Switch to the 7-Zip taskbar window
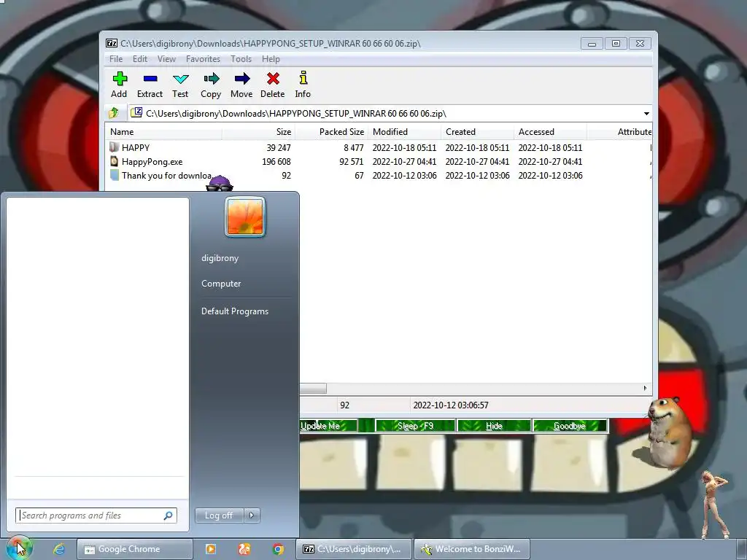The image size is (747, 560). (353, 549)
